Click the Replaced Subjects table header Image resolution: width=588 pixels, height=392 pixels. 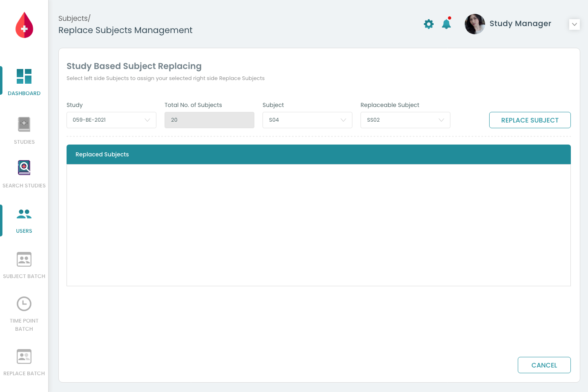click(318, 154)
